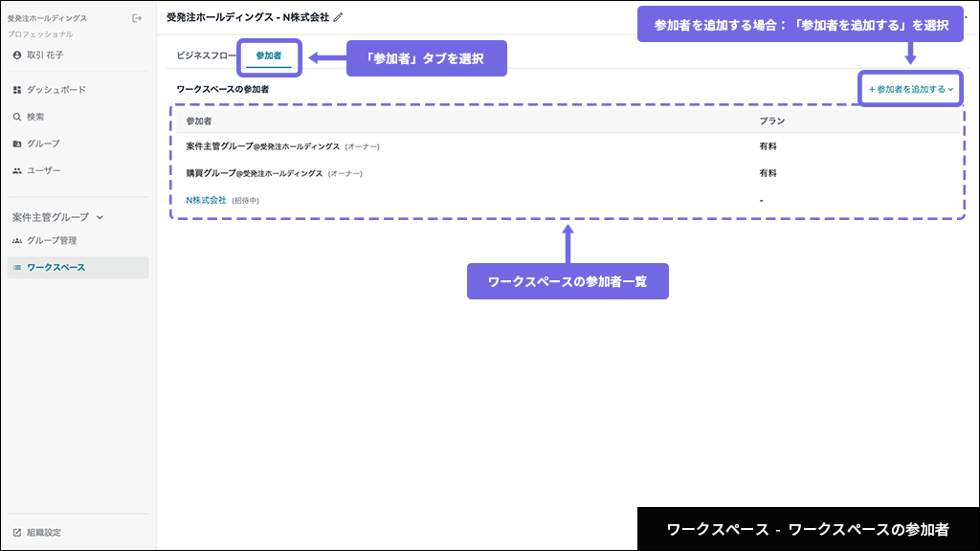
Task: Click the 案件主管グループ@受発注ホールディングス row
Action: click(568, 146)
